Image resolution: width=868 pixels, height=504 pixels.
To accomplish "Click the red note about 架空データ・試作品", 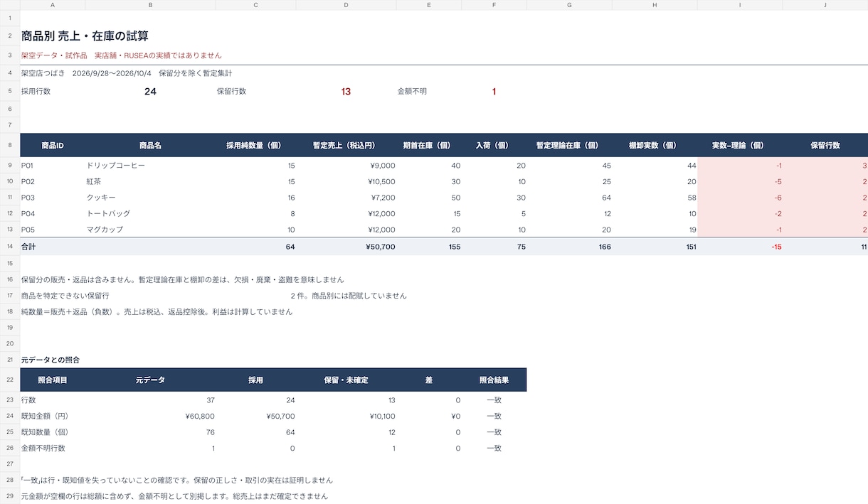I will tap(121, 55).
